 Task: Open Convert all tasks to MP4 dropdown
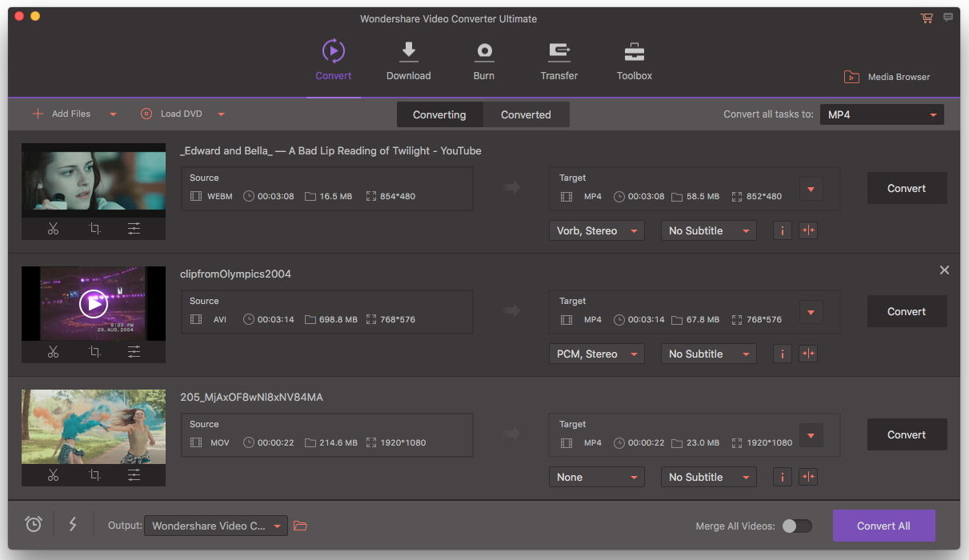tap(882, 114)
